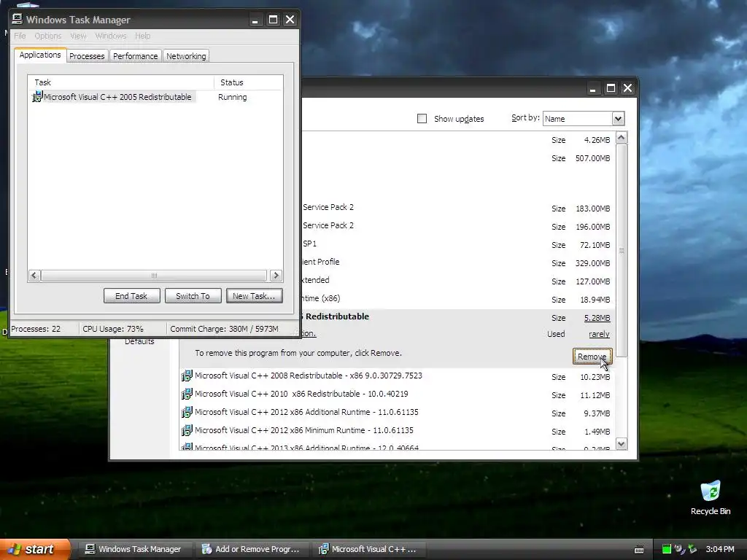Open the Recycle Bin desktop icon

pos(711,497)
